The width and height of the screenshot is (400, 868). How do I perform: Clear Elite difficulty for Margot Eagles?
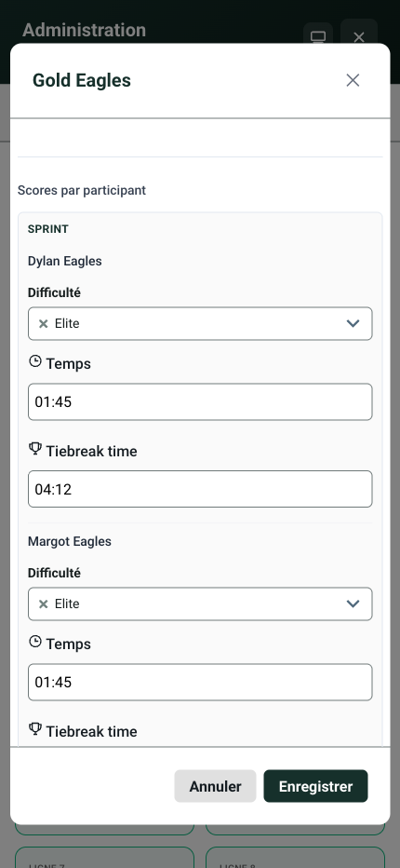pyautogui.click(x=43, y=604)
